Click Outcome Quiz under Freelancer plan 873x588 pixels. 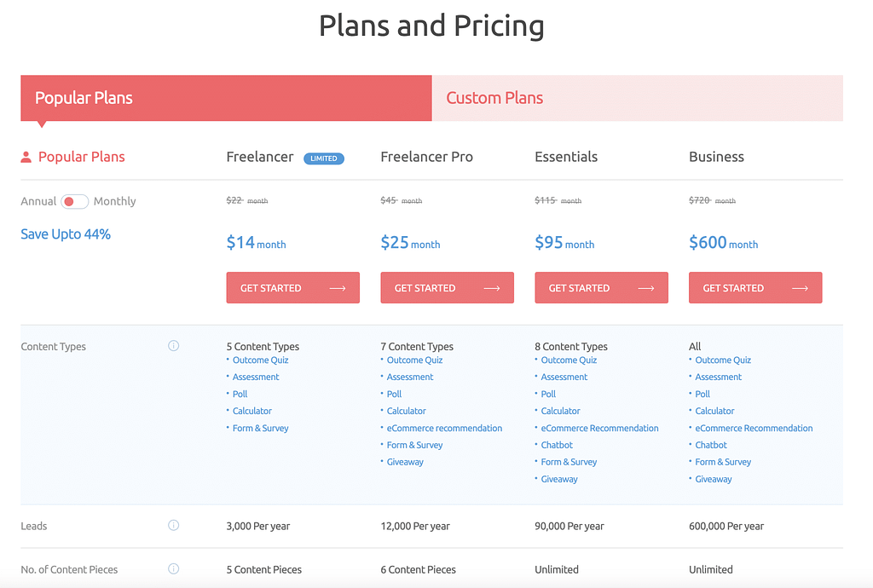coord(261,360)
